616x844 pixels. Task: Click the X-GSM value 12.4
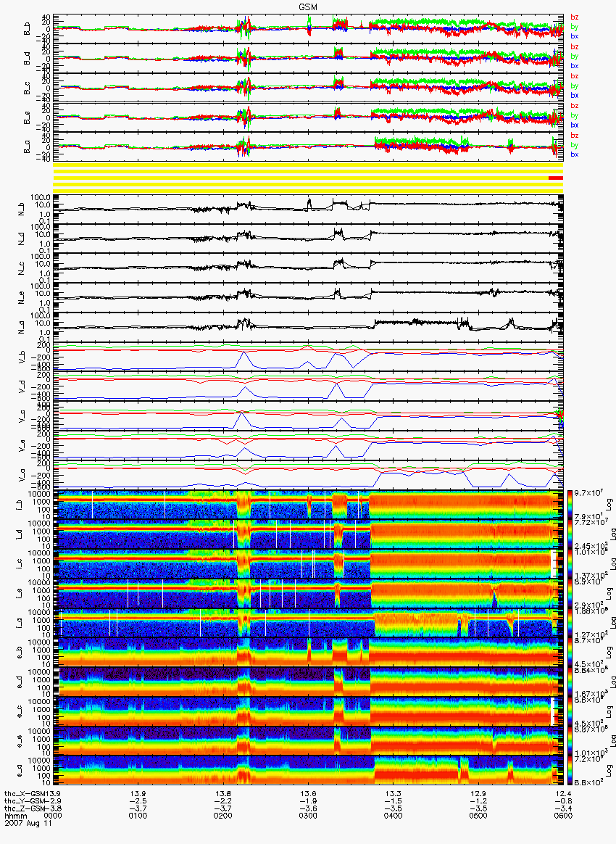(x=563, y=793)
